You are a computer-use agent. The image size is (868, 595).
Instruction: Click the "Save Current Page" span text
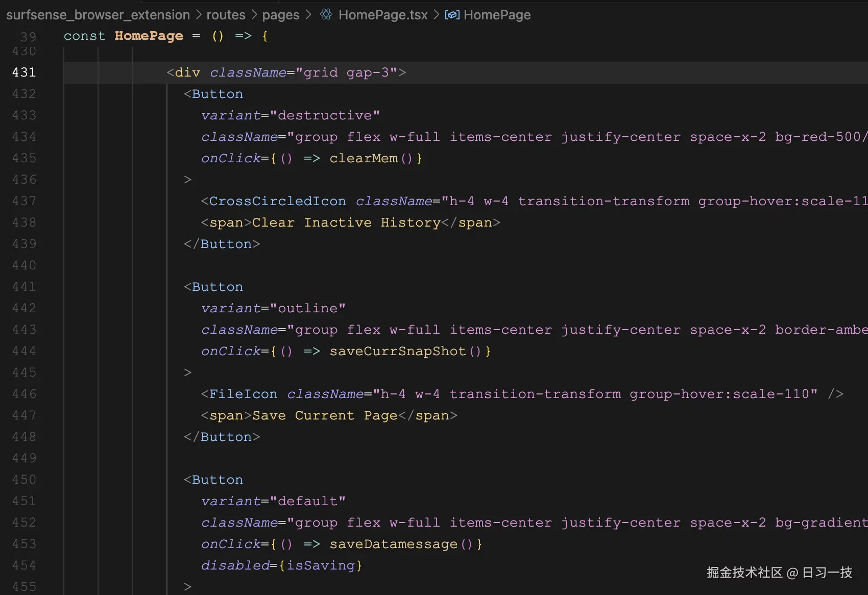325,415
